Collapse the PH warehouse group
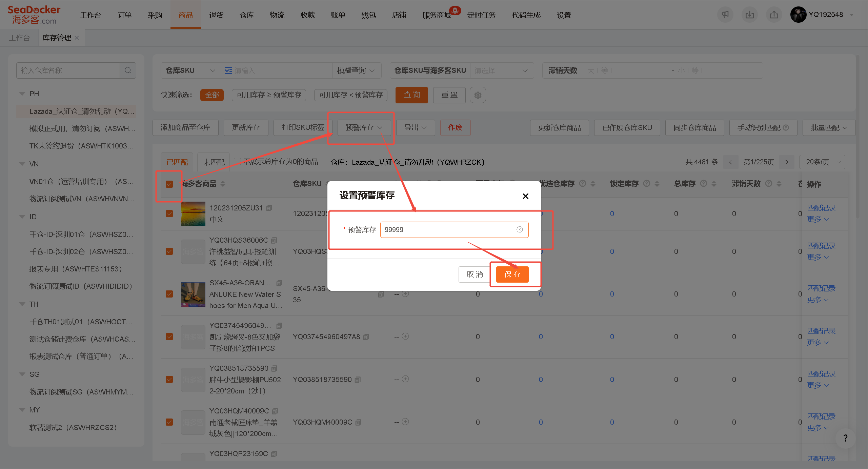This screenshot has height=469, width=868. [x=22, y=94]
